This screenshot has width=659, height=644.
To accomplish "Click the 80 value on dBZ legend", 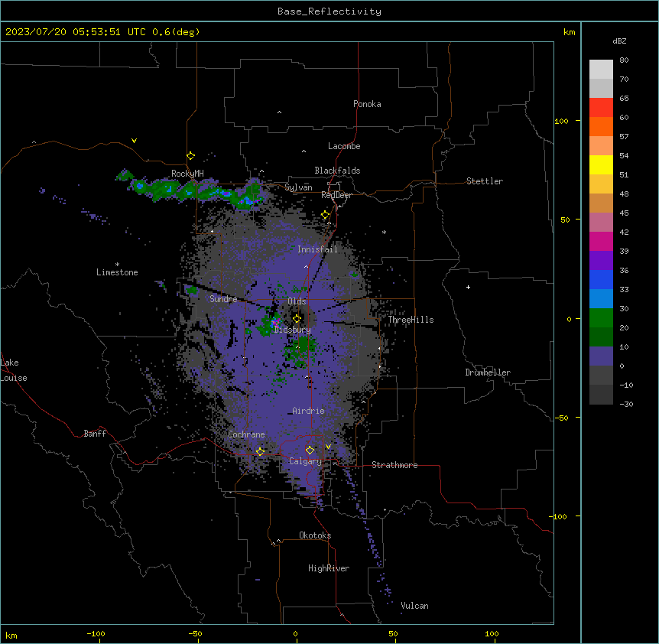I will pos(624,60).
